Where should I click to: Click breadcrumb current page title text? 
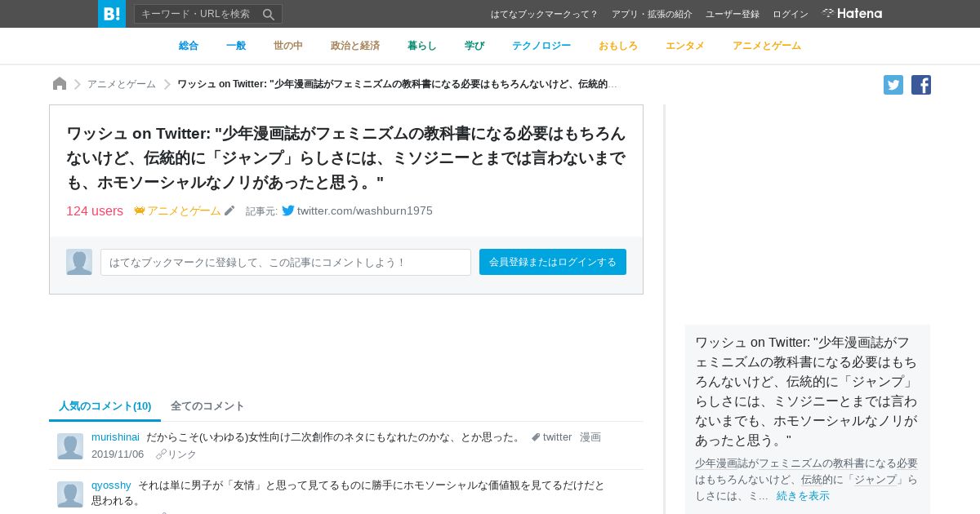[x=397, y=84]
